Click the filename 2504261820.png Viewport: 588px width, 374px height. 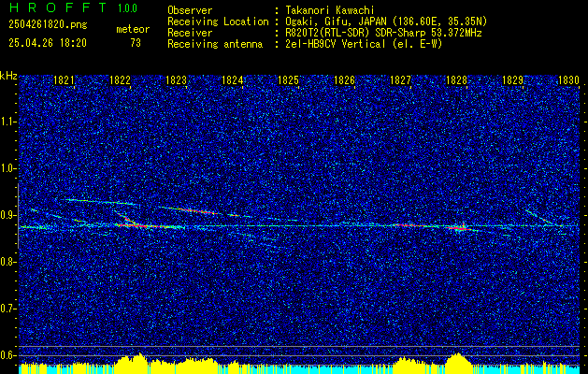[x=48, y=25]
